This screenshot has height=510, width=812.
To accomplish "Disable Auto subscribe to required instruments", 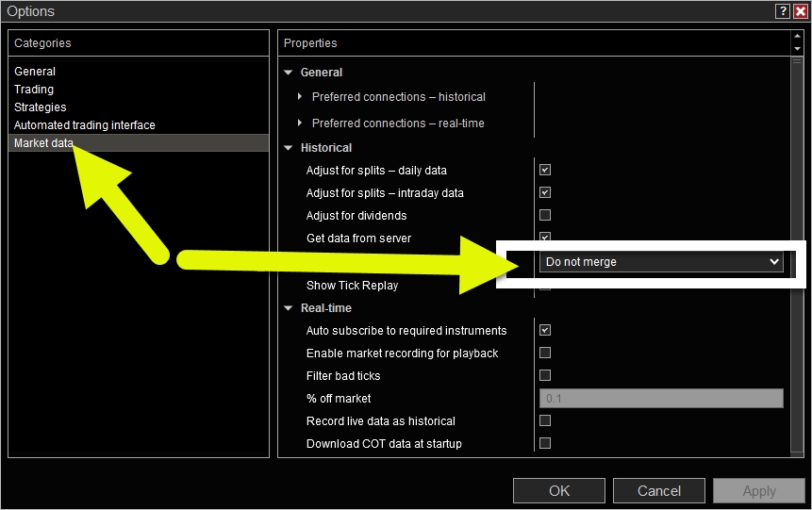I will click(545, 331).
